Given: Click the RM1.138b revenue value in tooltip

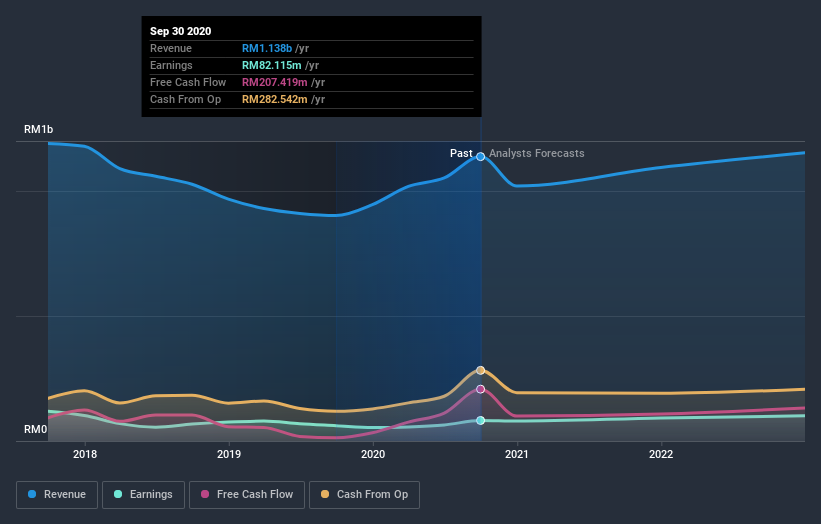Looking at the screenshot, I should (267, 48).
